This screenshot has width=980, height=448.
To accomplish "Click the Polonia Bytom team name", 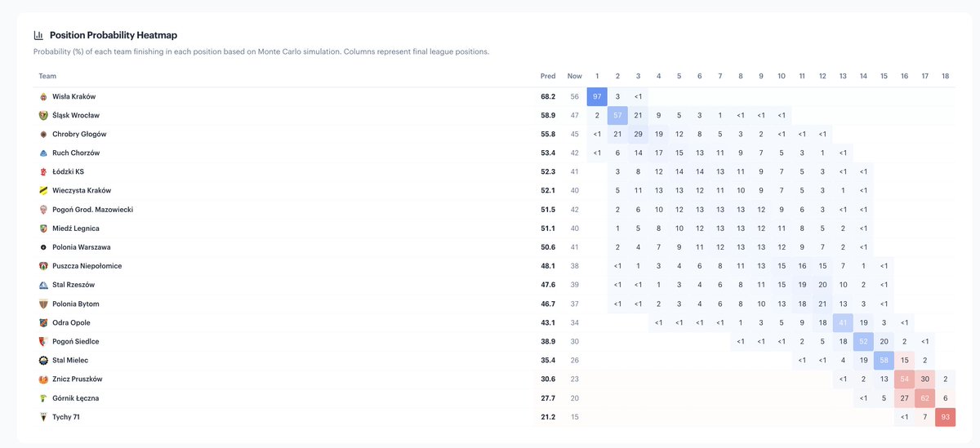I will (x=76, y=304).
